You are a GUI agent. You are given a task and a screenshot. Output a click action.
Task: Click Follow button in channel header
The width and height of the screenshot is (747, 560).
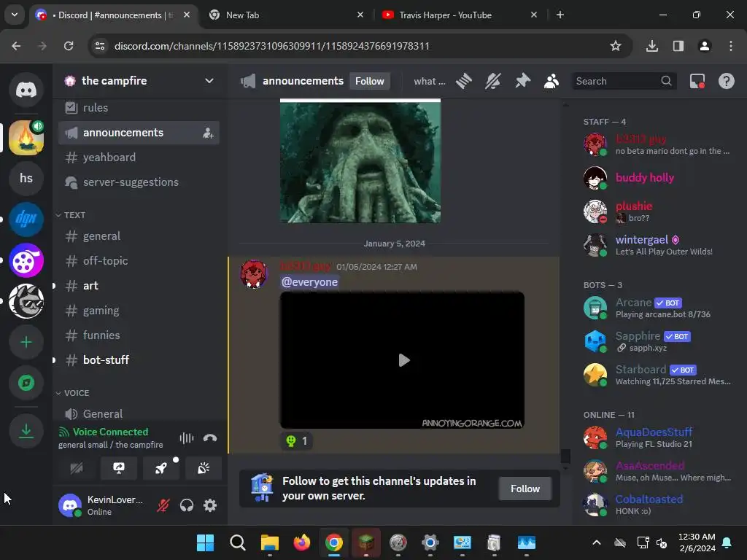pyautogui.click(x=370, y=81)
